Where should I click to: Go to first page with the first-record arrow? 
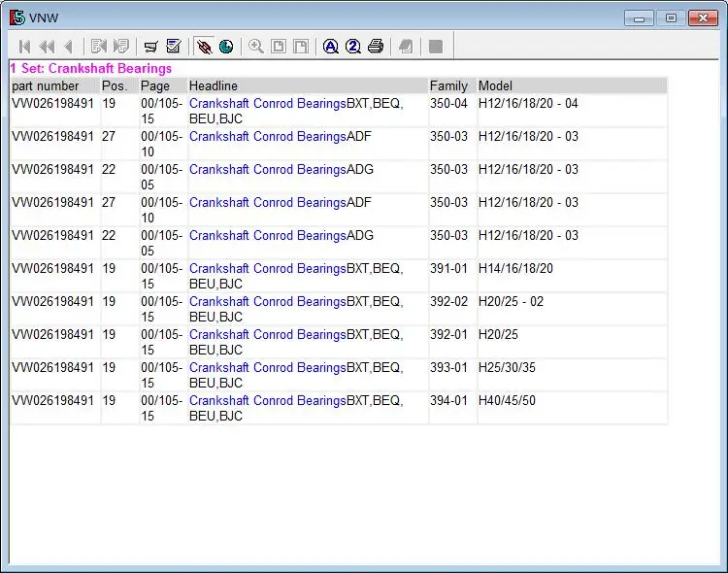click(24, 47)
